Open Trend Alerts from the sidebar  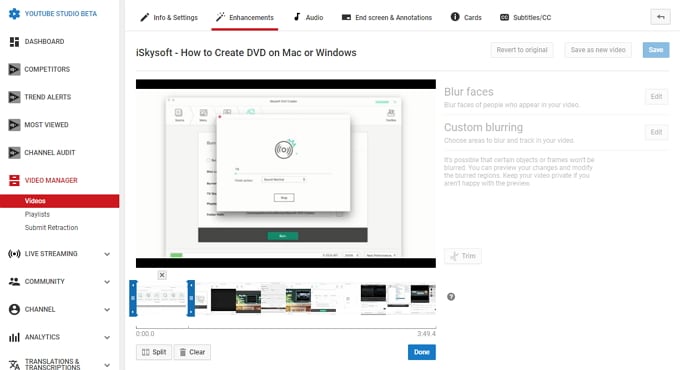point(48,97)
